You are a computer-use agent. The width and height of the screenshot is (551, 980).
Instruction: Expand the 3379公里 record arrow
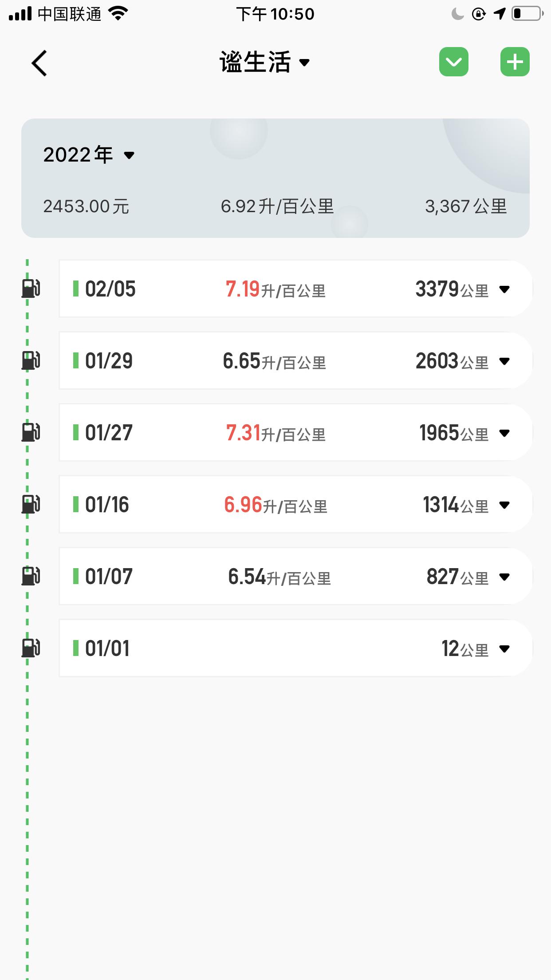pyautogui.click(x=504, y=289)
